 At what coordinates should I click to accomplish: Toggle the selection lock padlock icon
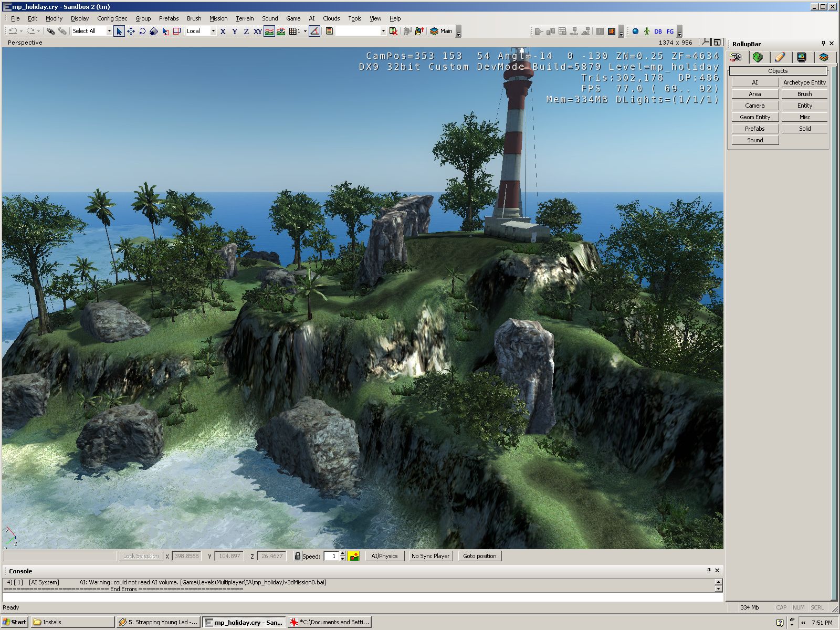[x=298, y=556]
